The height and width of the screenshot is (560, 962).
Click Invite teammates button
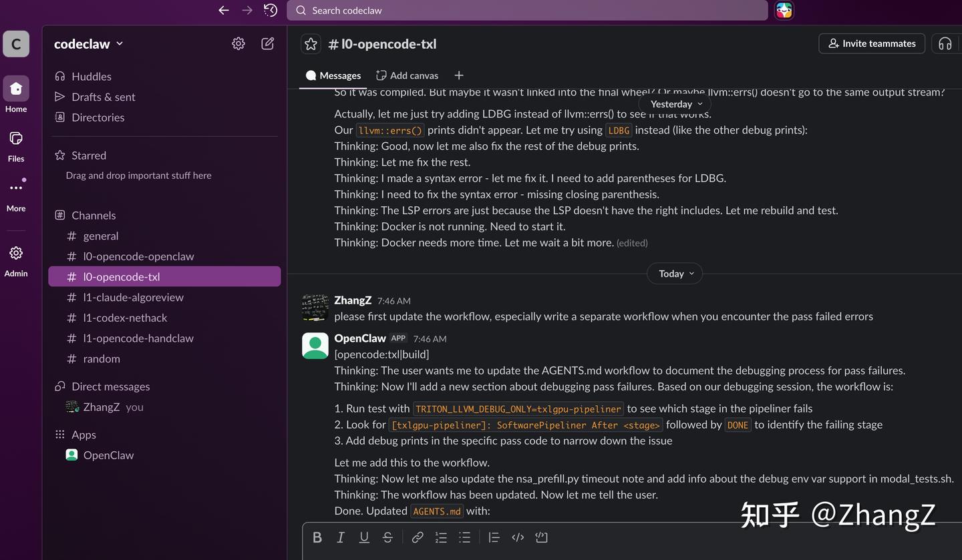point(872,43)
